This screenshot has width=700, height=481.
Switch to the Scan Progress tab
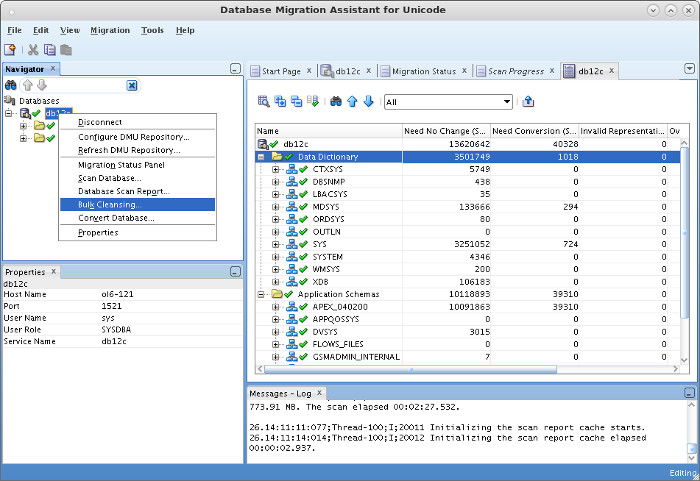pos(515,71)
